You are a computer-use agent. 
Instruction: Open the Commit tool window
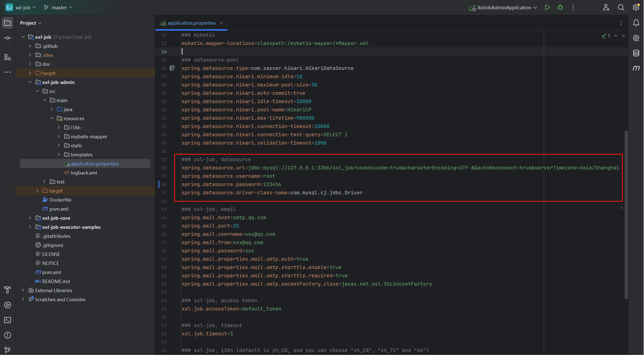tap(8, 38)
